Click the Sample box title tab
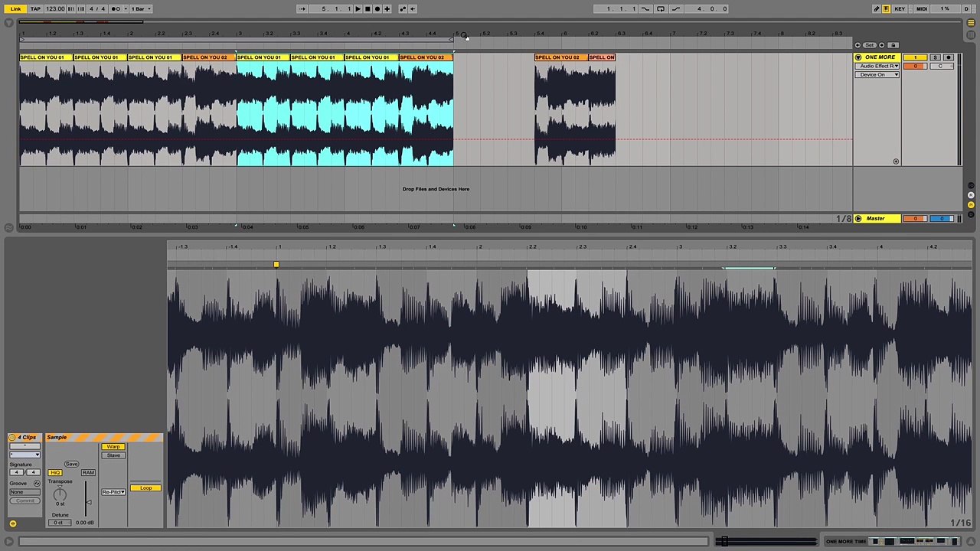This screenshot has height=551, width=980. click(x=103, y=438)
